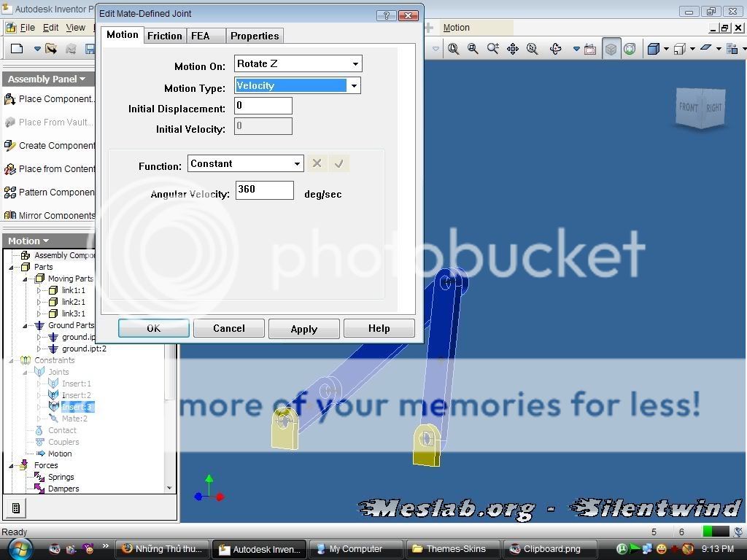Click the Apply button
This screenshot has height=560, width=747.
coord(304,329)
